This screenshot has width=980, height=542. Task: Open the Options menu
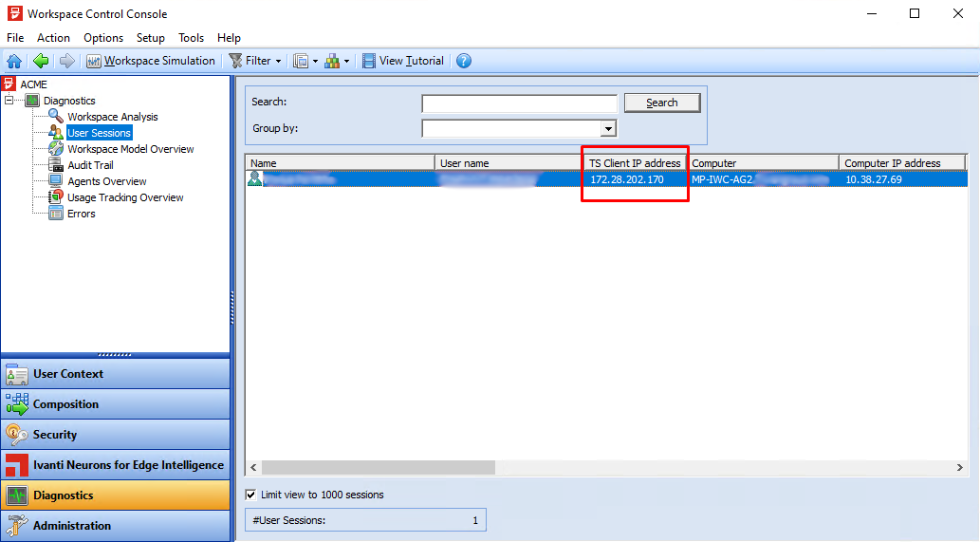pyautogui.click(x=103, y=38)
